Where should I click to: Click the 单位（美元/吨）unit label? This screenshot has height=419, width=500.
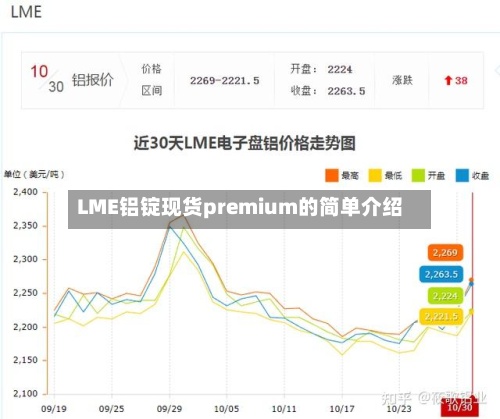34,174
